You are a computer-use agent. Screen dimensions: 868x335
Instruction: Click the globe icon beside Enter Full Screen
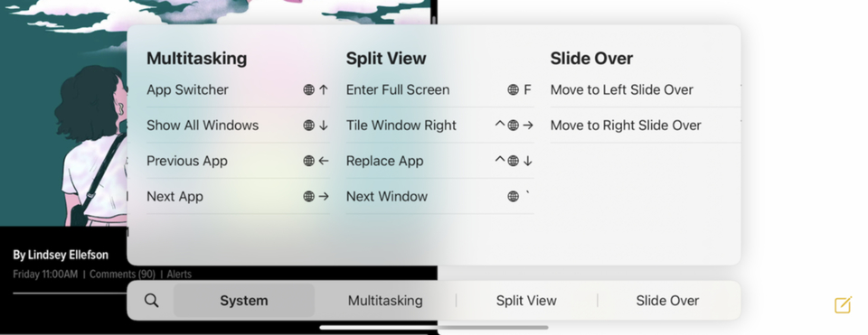[514, 90]
